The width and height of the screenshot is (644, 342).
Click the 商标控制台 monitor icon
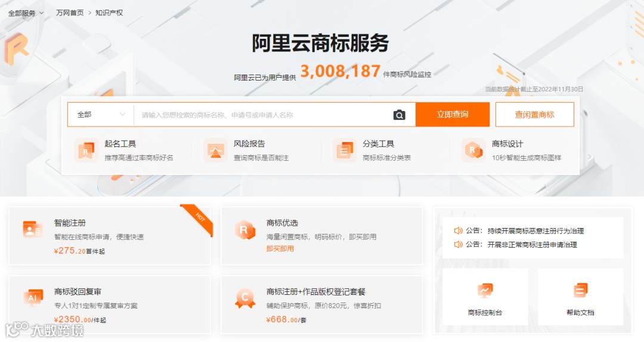(485, 291)
